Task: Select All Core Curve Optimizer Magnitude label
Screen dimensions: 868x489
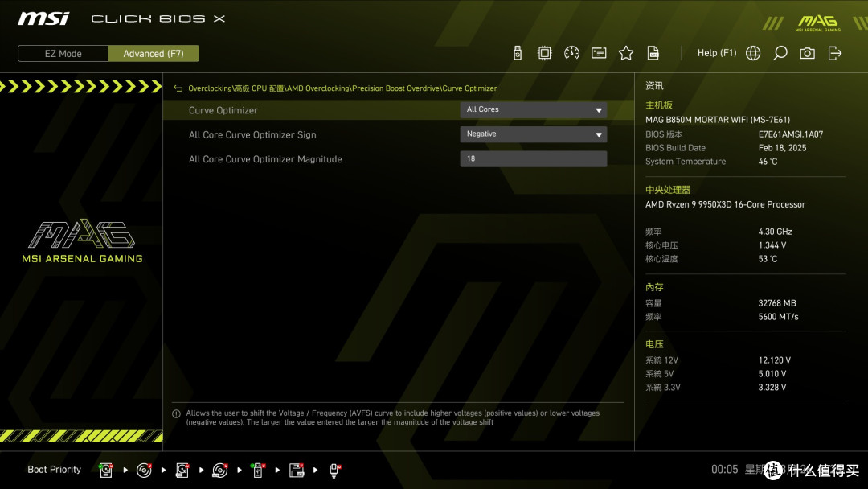Action: tap(265, 159)
